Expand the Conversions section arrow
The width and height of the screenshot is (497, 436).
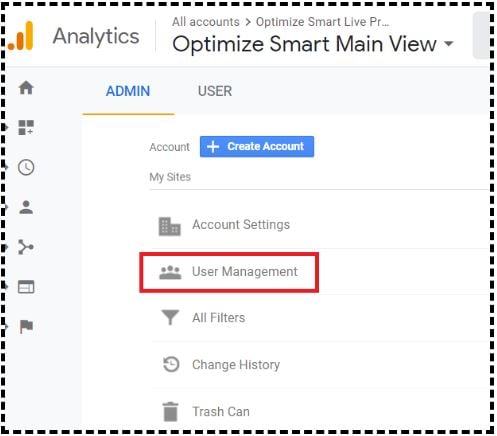[x=5, y=326]
